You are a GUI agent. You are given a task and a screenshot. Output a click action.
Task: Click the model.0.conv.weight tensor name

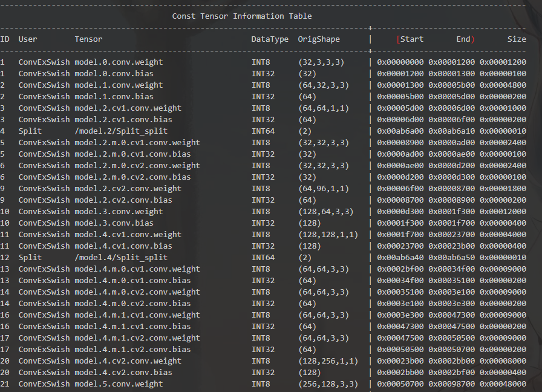click(x=119, y=62)
